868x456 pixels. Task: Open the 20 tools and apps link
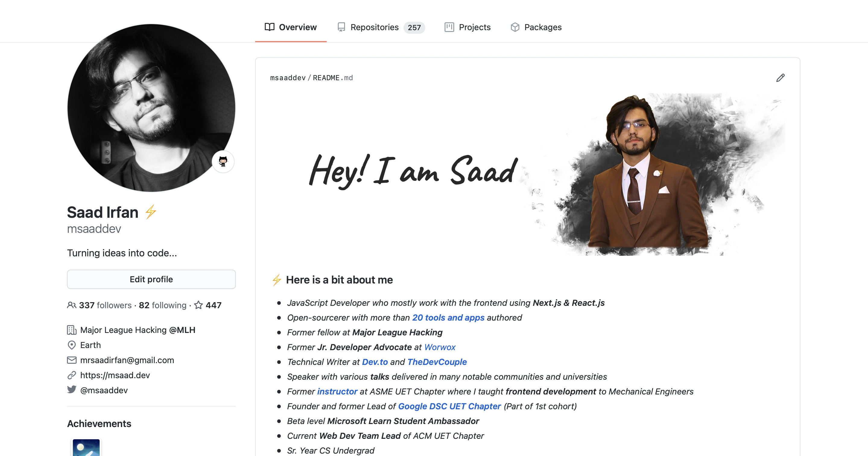pos(448,318)
